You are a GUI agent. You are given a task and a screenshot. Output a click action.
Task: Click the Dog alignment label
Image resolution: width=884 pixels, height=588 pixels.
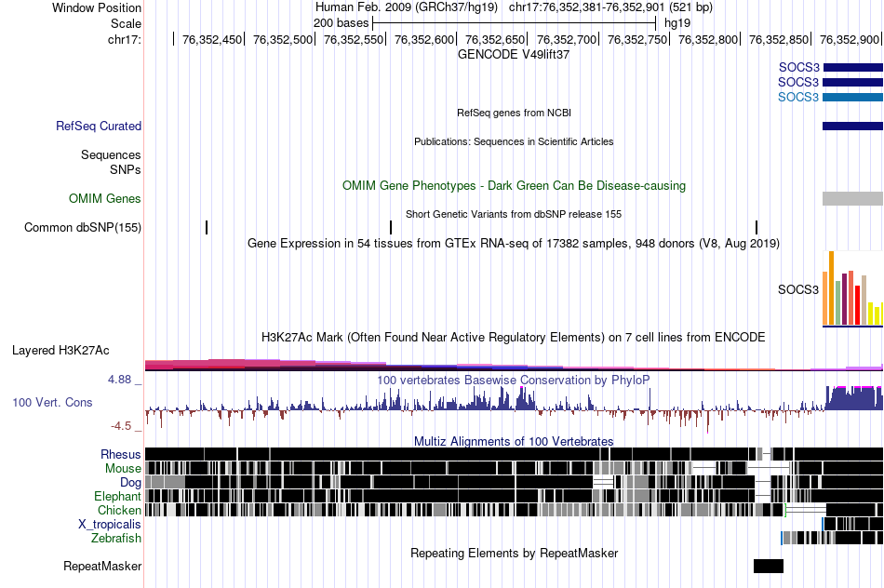point(130,483)
